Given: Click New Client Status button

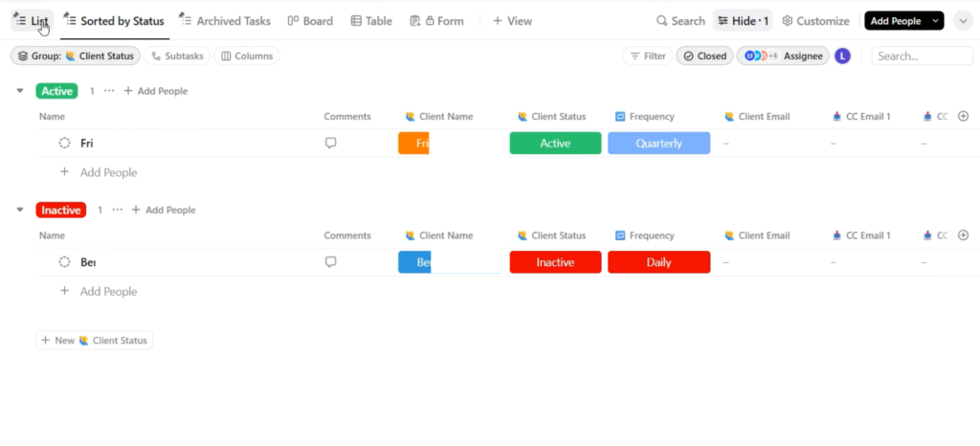Looking at the screenshot, I should pyautogui.click(x=94, y=341).
